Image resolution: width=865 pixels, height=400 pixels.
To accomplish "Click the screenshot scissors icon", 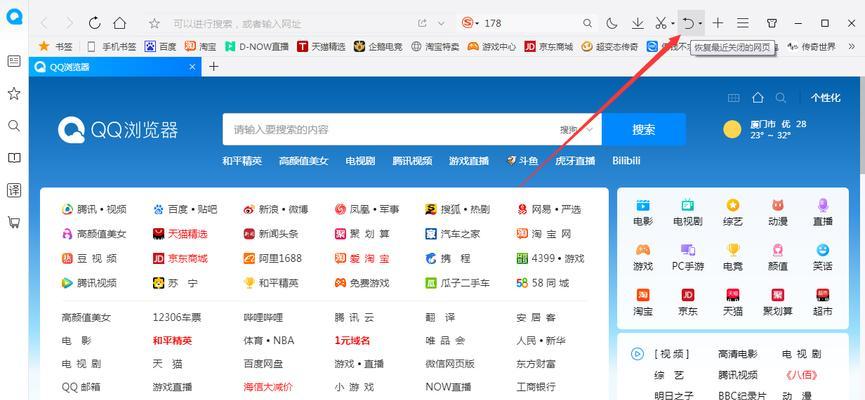I will click(x=660, y=23).
